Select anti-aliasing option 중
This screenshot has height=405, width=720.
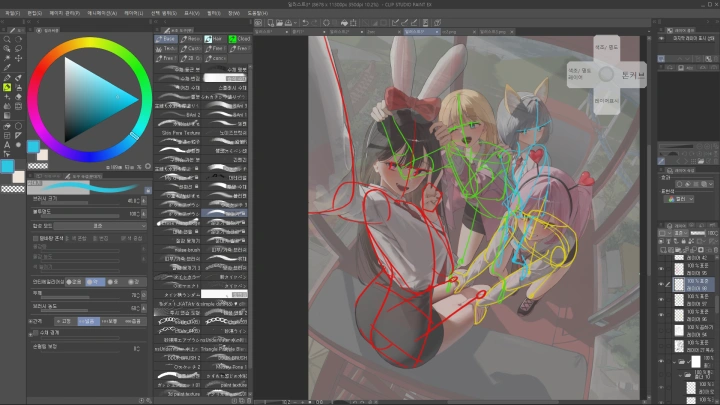pos(115,282)
